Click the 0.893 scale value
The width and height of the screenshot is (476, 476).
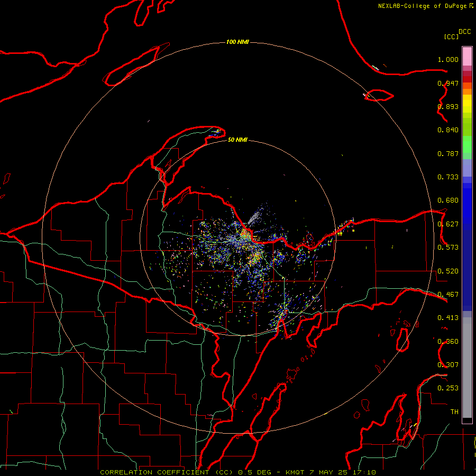448,106
